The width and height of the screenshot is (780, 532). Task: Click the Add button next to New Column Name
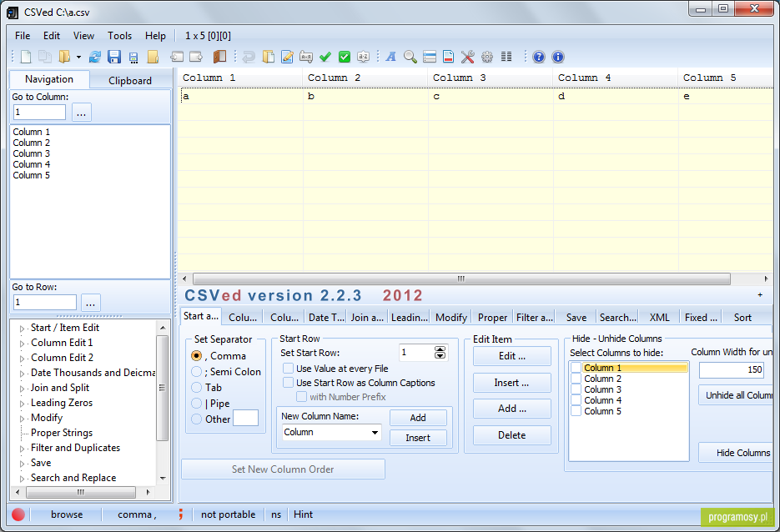click(x=418, y=418)
